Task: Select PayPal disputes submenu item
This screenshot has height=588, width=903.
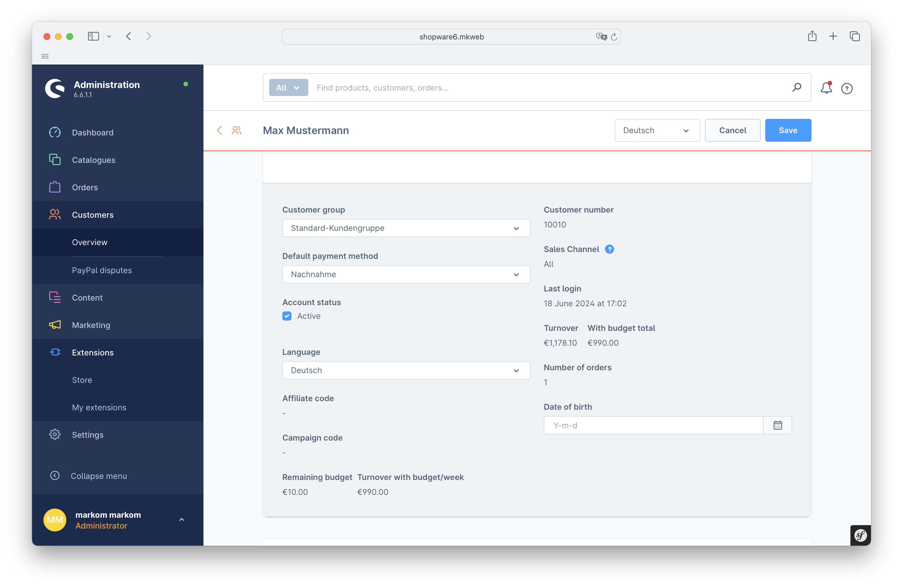Action: pyautogui.click(x=102, y=270)
